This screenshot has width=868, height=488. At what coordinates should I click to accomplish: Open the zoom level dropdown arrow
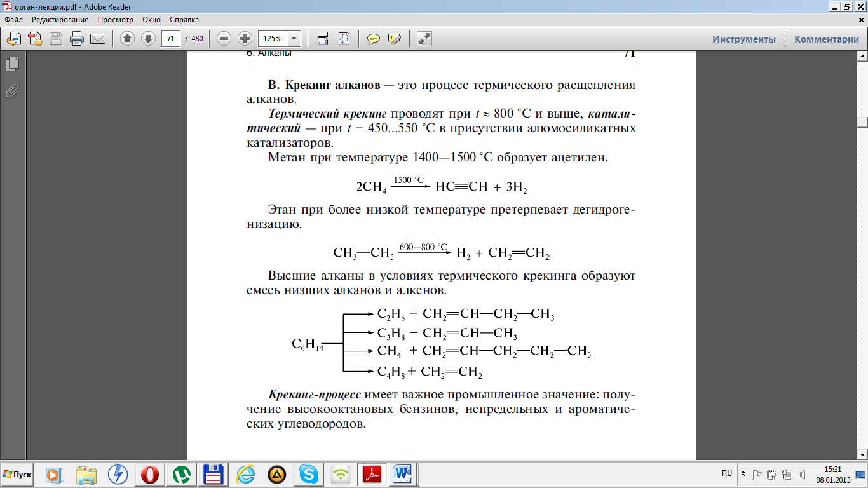(294, 39)
